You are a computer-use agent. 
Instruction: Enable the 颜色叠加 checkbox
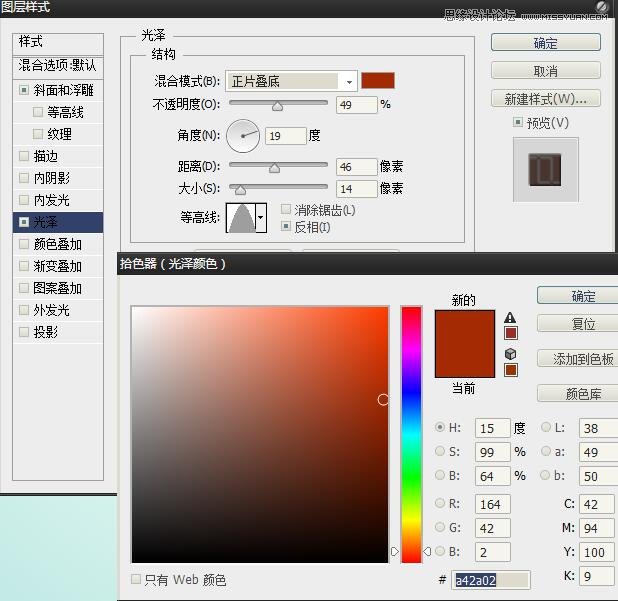24,244
